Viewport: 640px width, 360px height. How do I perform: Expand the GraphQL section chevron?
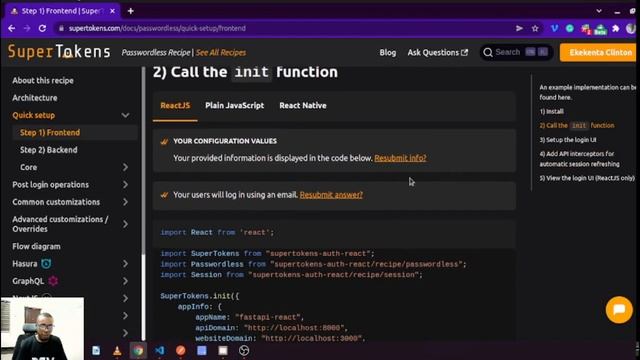[x=125, y=281]
